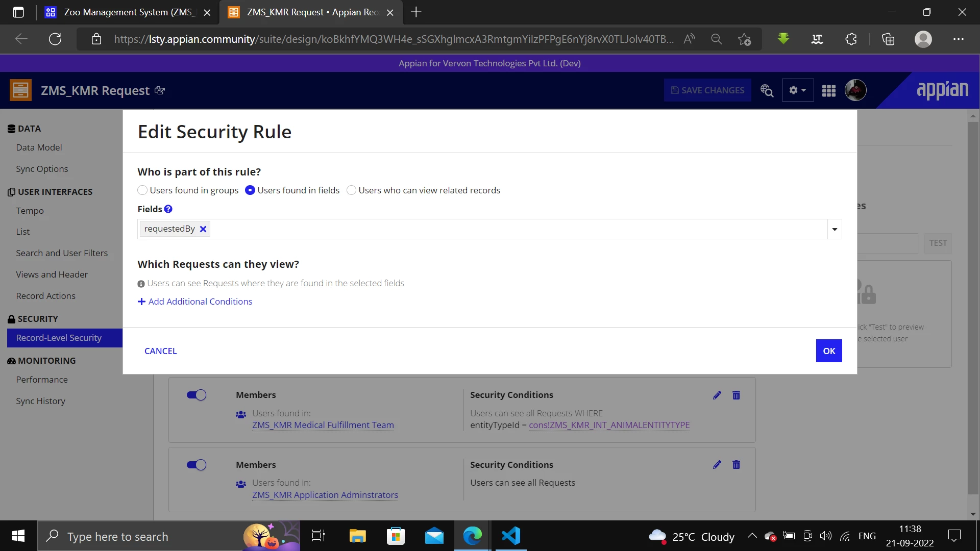This screenshot has height=551, width=980.
Task: Click the browser zoom out magnifier icon
Action: 717,39
